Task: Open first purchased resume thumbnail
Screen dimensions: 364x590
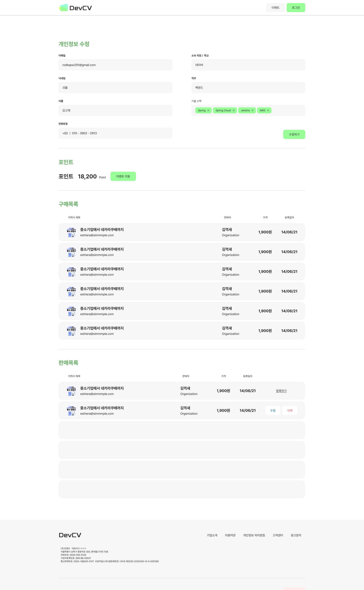Action: [x=71, y=232]
